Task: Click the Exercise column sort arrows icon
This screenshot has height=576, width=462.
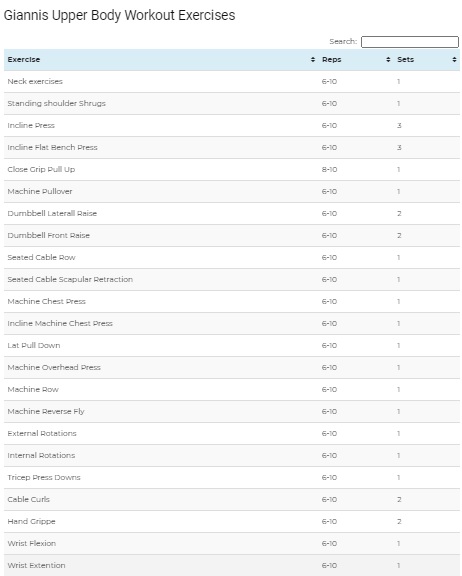Action: coord(313,60)
